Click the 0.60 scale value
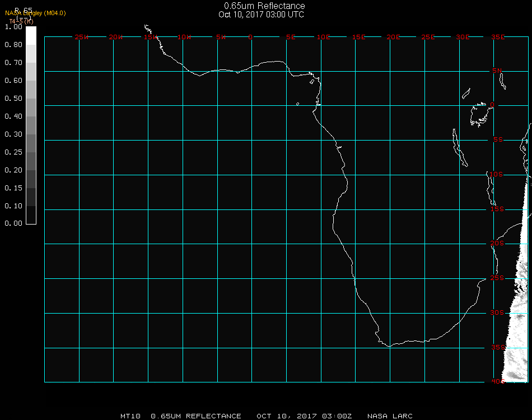 click(13, 81)
